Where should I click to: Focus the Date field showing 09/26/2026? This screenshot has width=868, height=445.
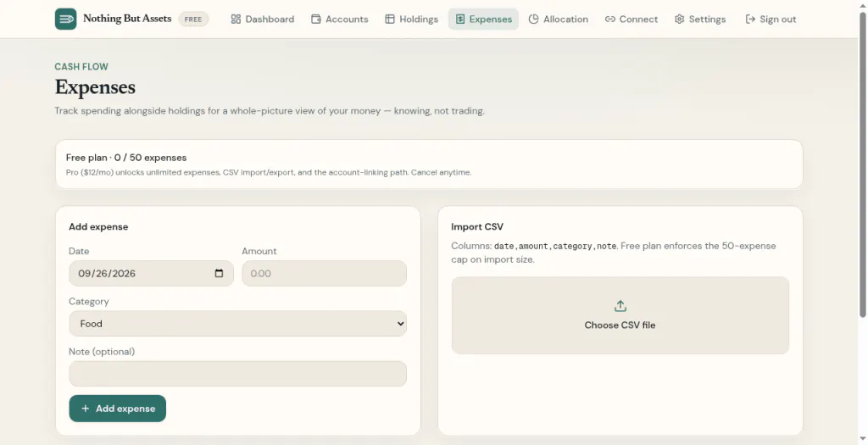coord(151,274)
